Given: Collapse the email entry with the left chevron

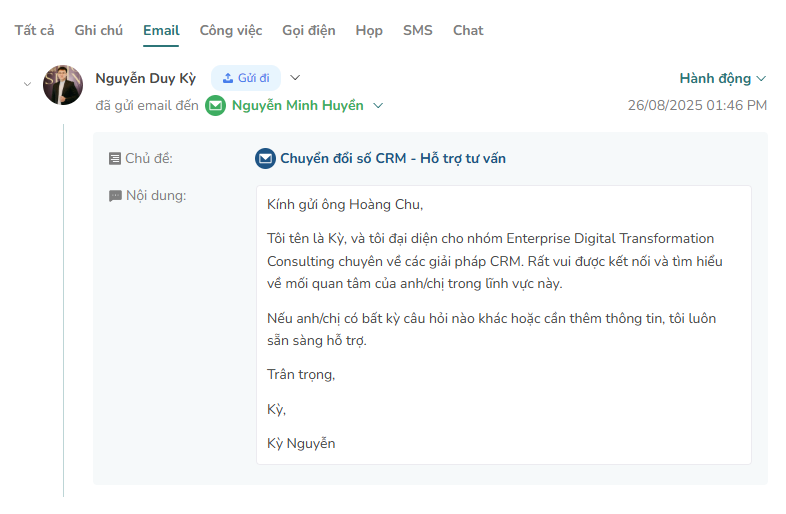Looking at the screenshot, I should pos(27,84).
